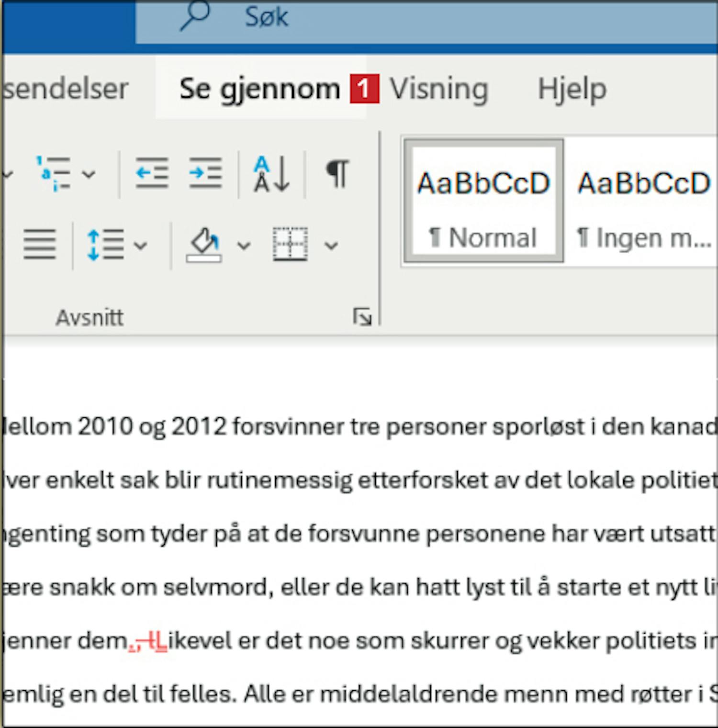Viewport: 718px width, 728px height.
Task: Expand the multilevel list dropdown arrow
Action: pyautogui.click(x=89, y=174)
